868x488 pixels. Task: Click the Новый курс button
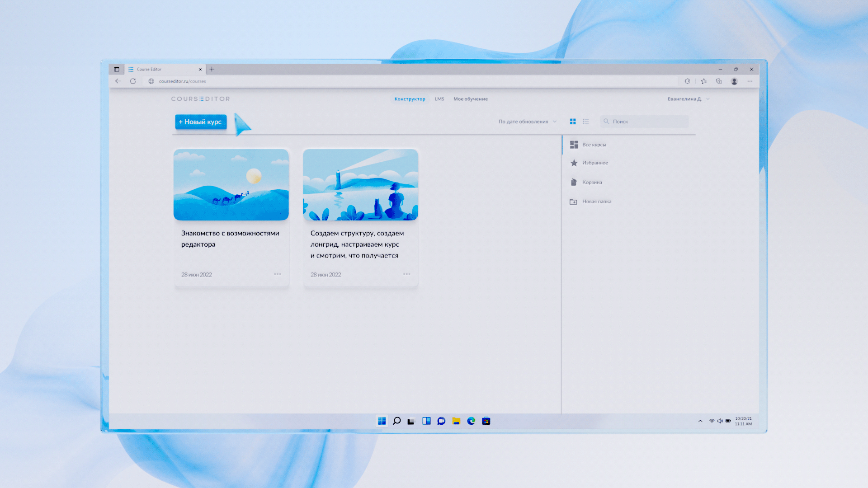pyautogui.click(x=201, y=122)
